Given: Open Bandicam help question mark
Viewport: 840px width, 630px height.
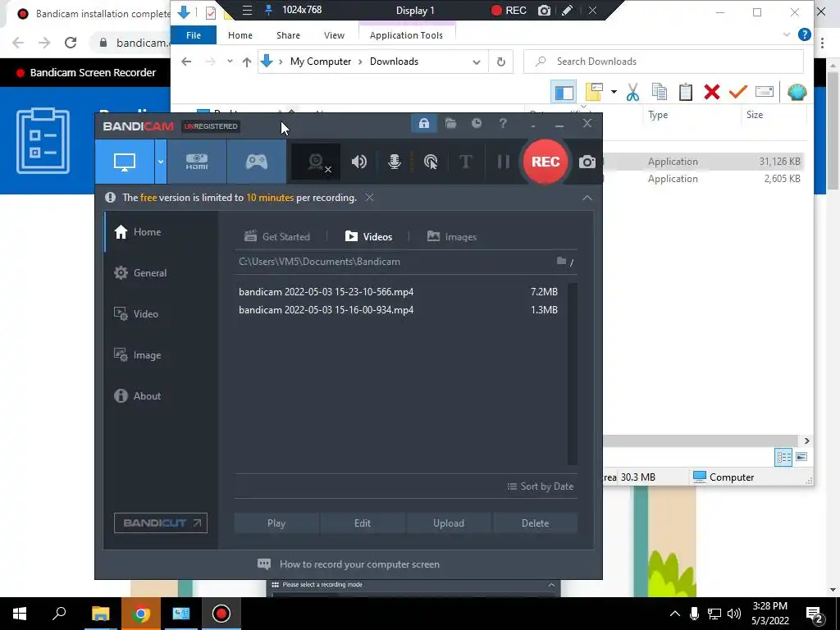Looking at the screenshot, I should [x=503, y=124].
